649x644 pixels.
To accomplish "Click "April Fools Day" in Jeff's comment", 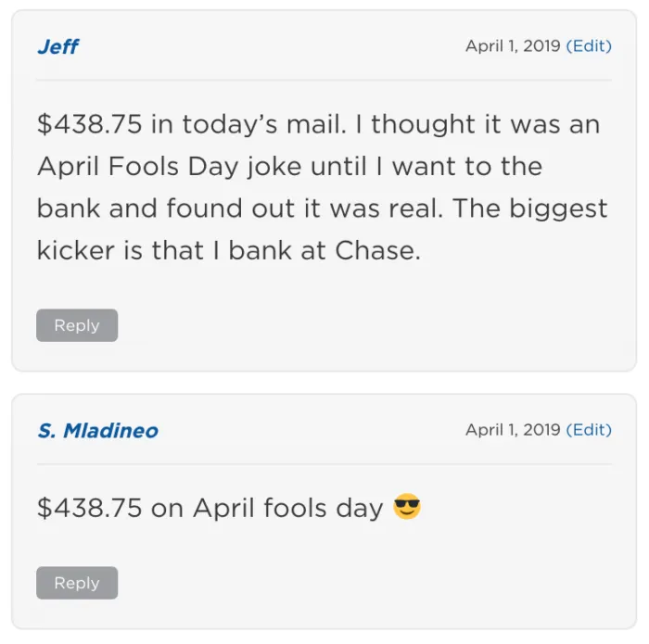I will coord(139,167).
